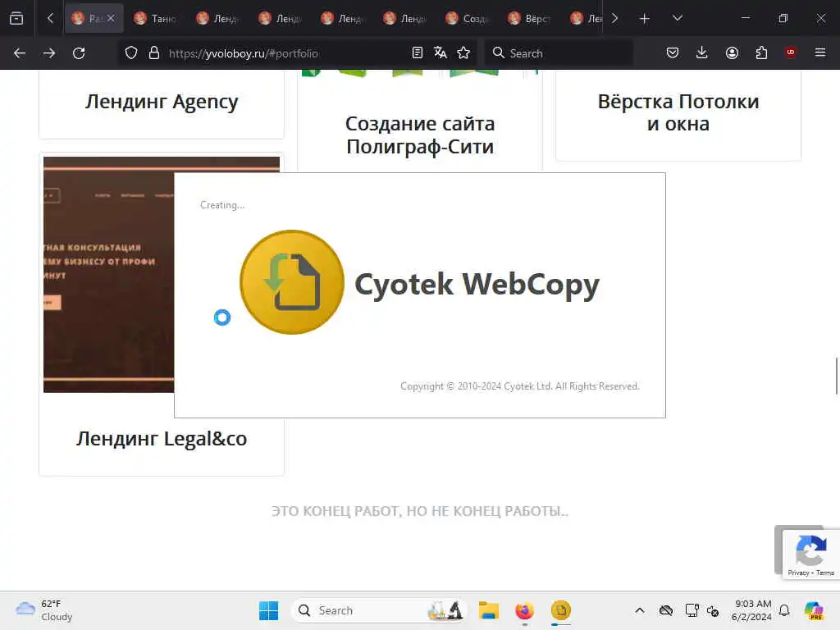The image size is (840, 630).
Task: Open the Firefox application menu
Action: tap(820, 52)
